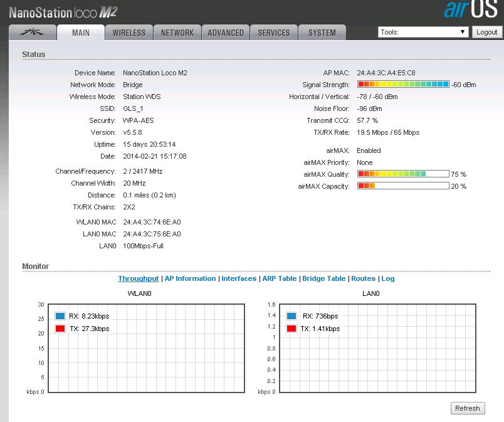Open the Interfaces monitor link
This screenshot has width=504, height=422.
point(239,278)
